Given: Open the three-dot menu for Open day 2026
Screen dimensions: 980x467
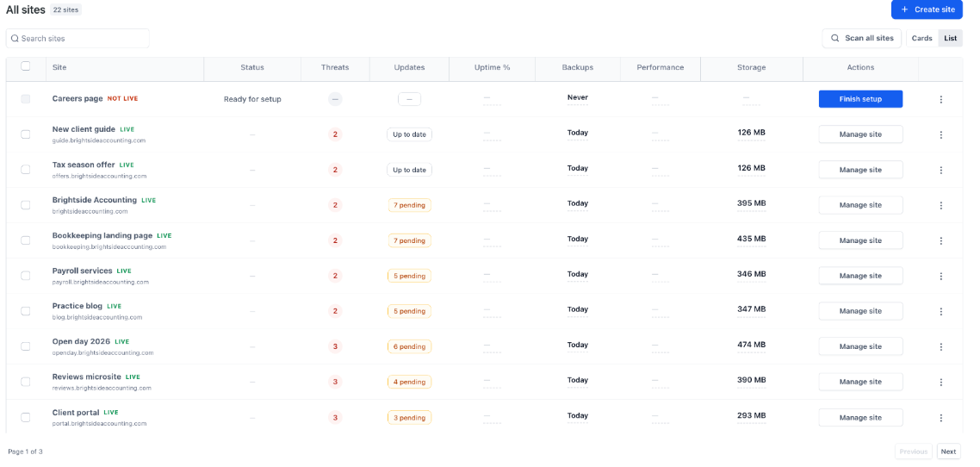Looking at the screenshot, I should click(x=940, y=346).
